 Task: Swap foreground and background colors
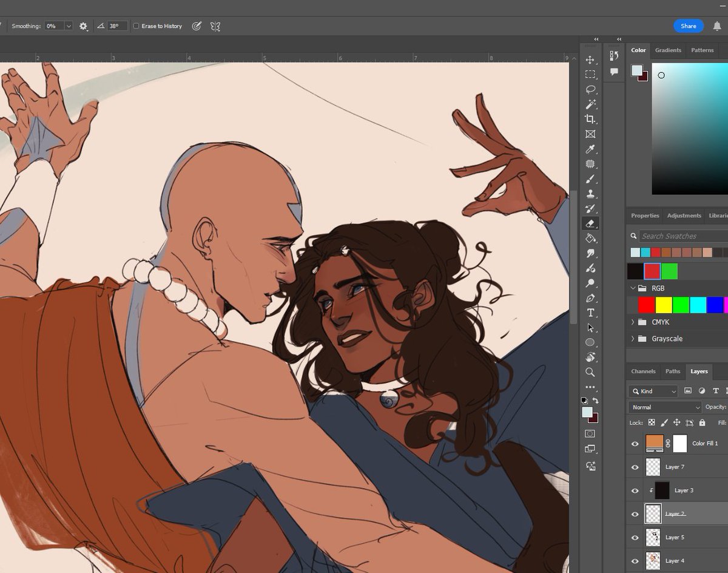[596, 401]
